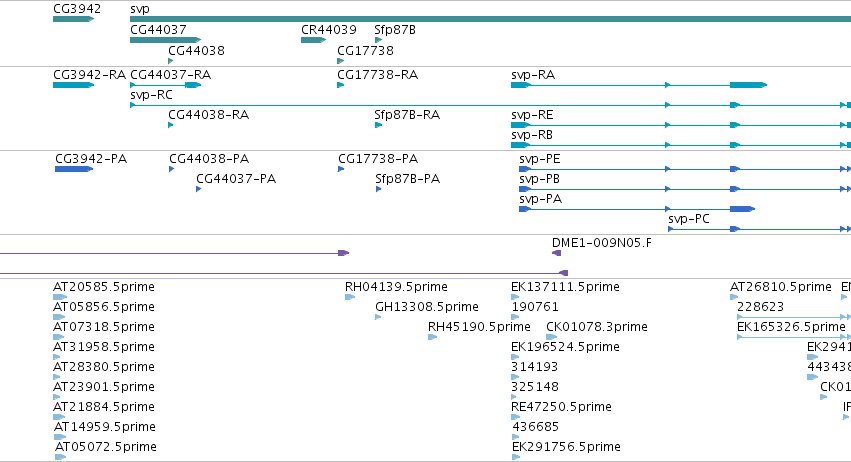This screenshot has height=462, width=851.
Task: Select the svp-PB protein label
Action: coord(539,179)
